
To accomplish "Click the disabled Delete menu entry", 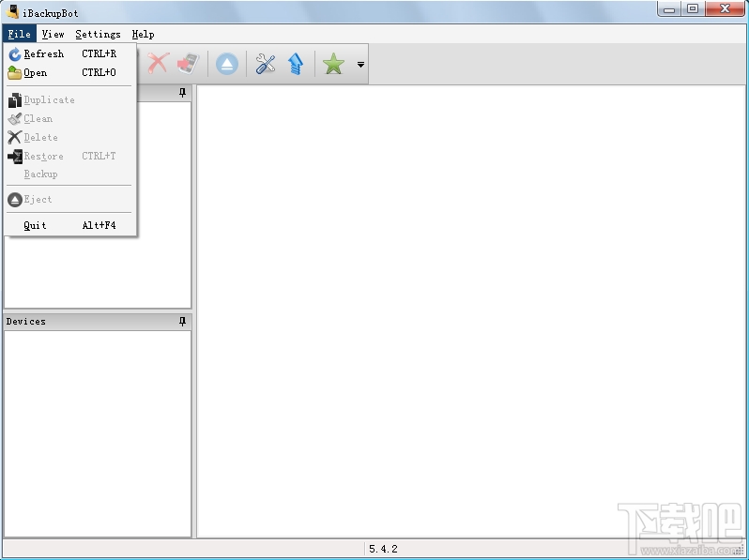I will [69, 138].
